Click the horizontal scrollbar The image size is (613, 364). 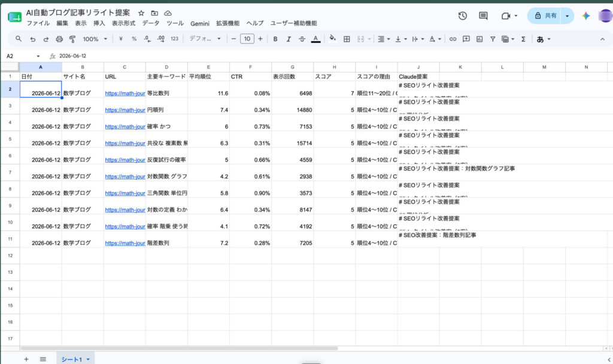click(x=179, y=348)
